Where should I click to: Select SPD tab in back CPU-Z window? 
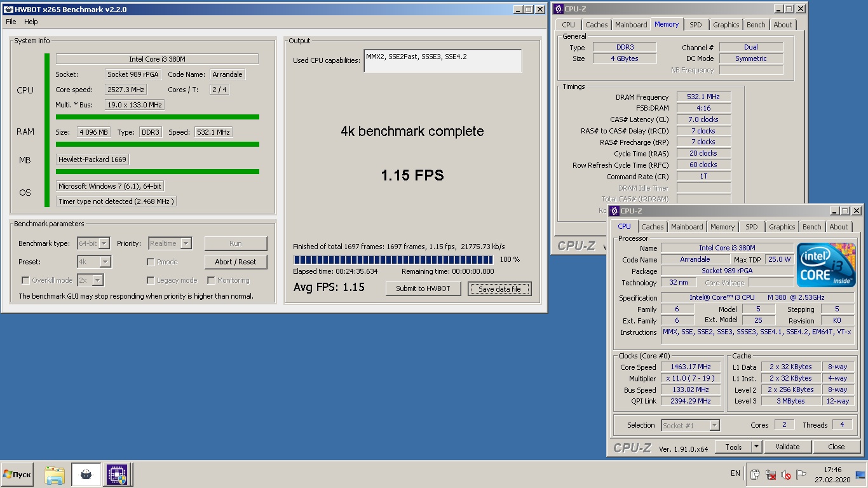[696, 25]
